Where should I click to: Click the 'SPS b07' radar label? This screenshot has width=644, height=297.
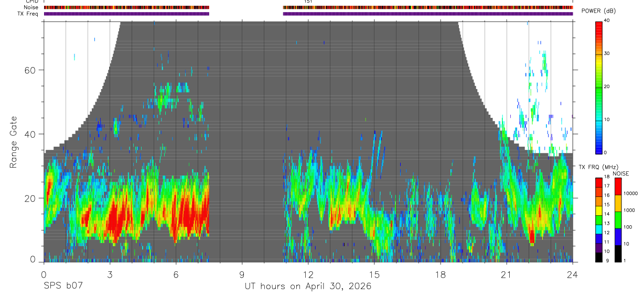coord(63,287)
